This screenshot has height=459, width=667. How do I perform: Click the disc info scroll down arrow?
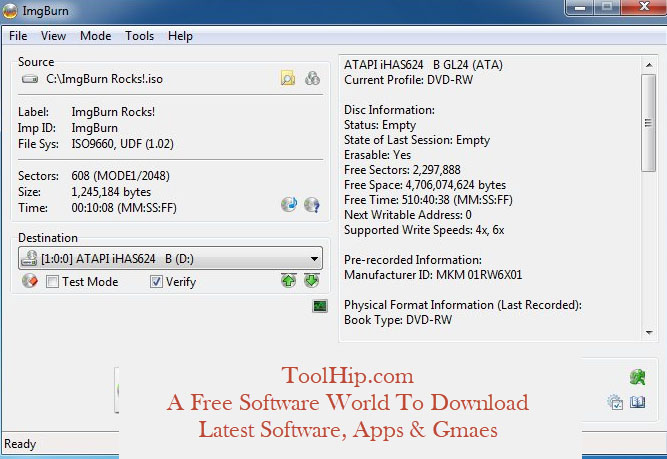[x=649, y=332]
